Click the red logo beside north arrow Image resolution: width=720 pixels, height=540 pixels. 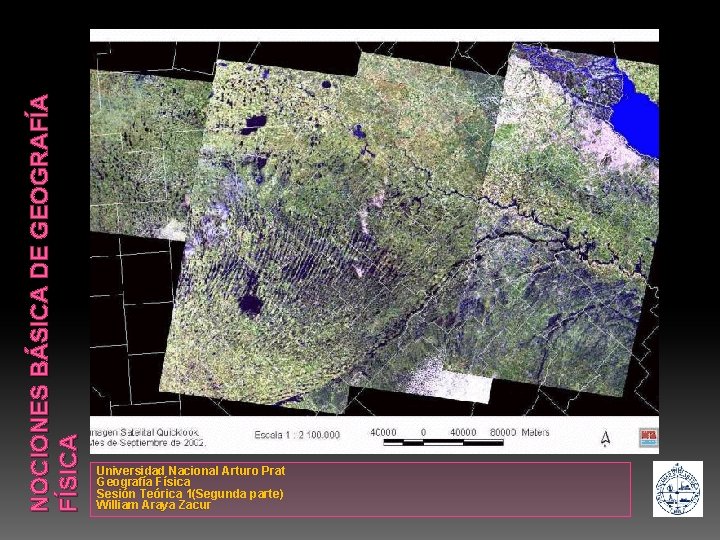coord(648,438)
